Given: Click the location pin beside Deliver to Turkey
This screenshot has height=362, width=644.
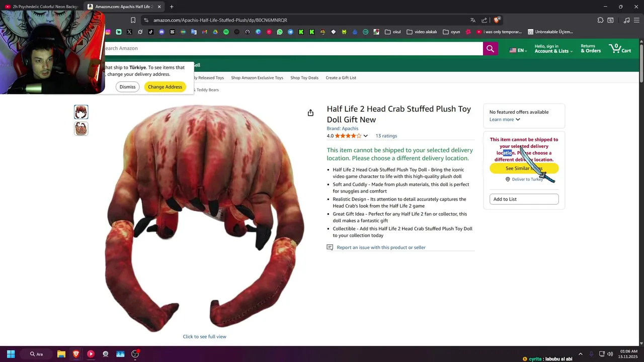Looking at the screenshot, I should click(508, 179).
